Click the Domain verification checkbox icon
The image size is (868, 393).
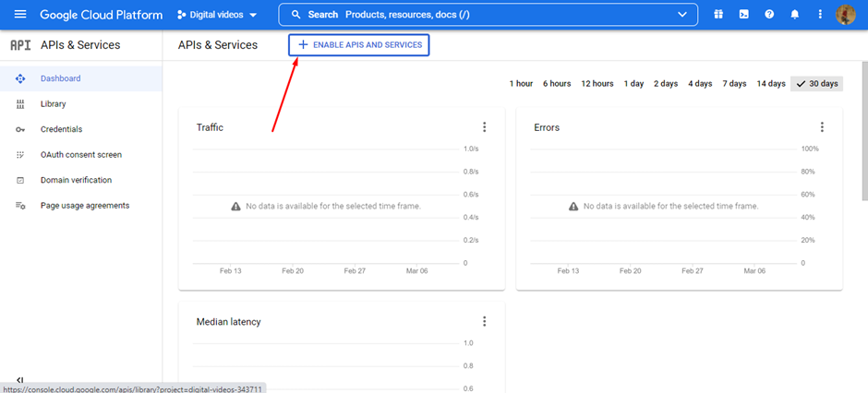pos(20,180)
